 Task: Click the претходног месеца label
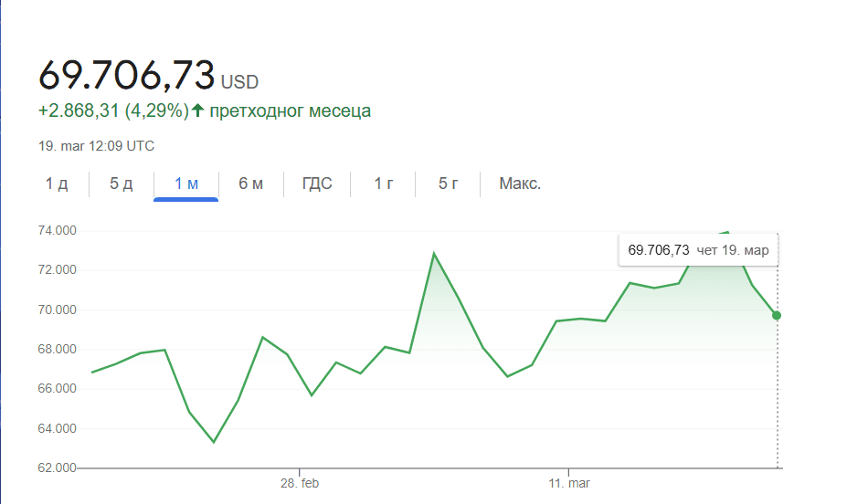coord(291,111)
